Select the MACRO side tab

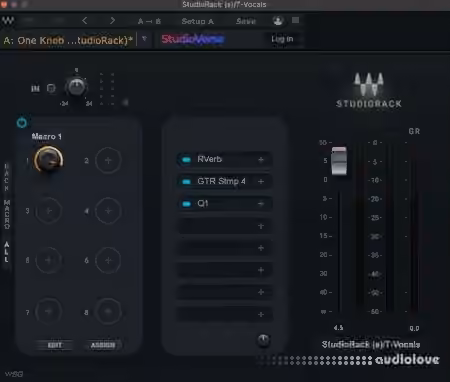point(7,215)
